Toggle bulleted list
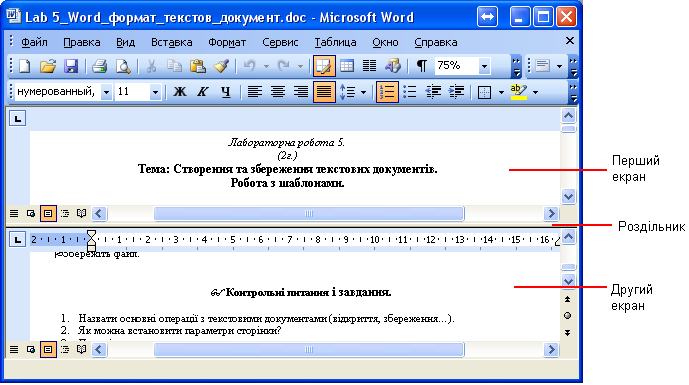The height and width of the screenshot is (385, 689). pyautogui.click(x=410, y=92)
